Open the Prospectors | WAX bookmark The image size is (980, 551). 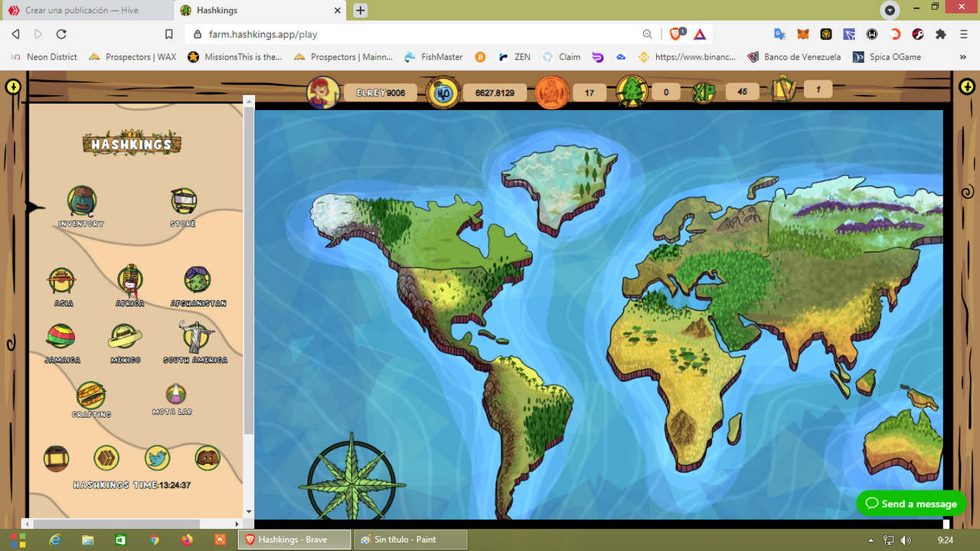point(132,57)
